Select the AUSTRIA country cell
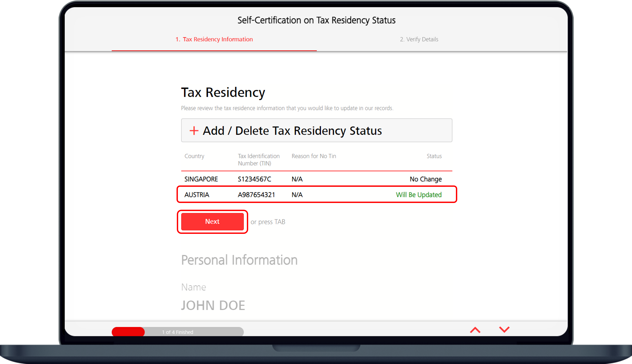This screenshot has height=364, width=632. 197,195
